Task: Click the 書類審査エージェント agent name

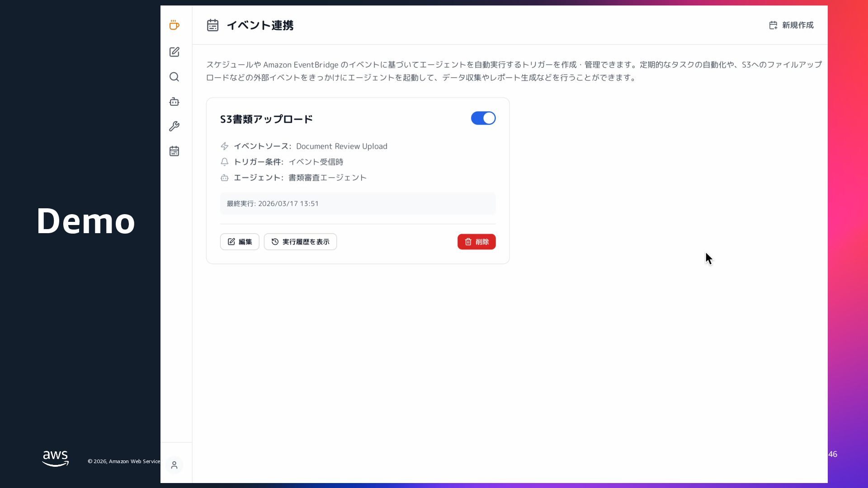Action: click(x=327, y=178)
